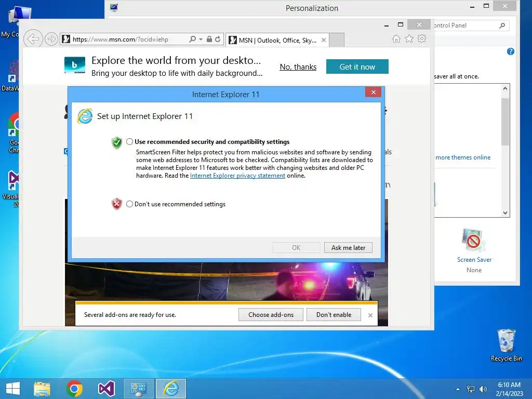This screenshot has width=532, height=399.
Task: Select Use recommended security and compatibility settings
Action: point(129,142)
